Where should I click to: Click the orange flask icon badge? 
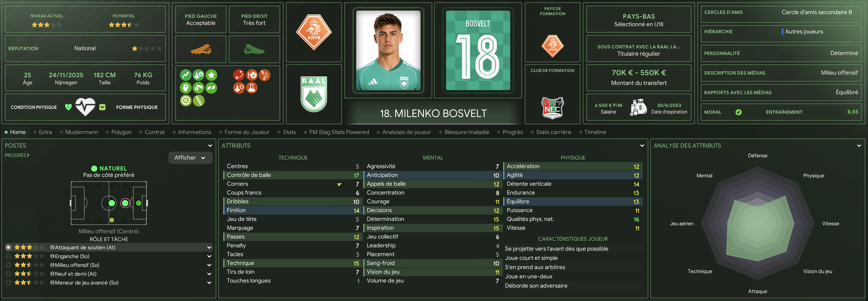251,88
